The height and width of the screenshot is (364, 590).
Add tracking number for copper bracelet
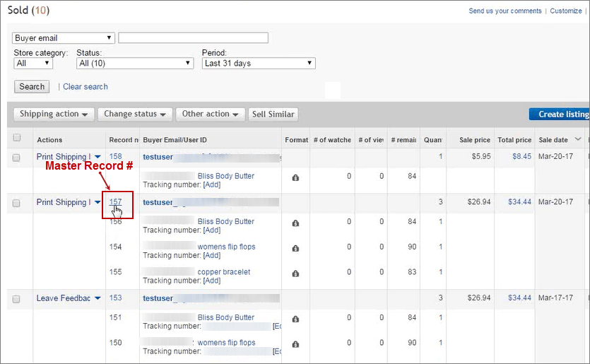click(x=212, y=281)
